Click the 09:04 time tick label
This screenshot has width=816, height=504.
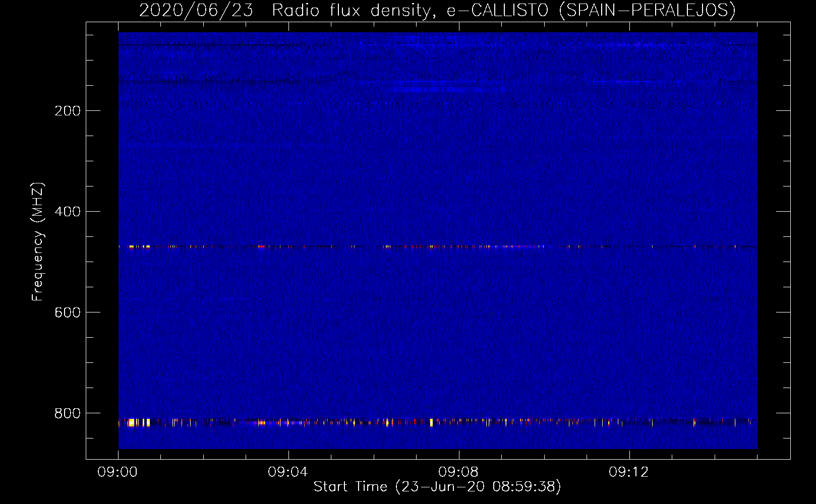(288, 472)
